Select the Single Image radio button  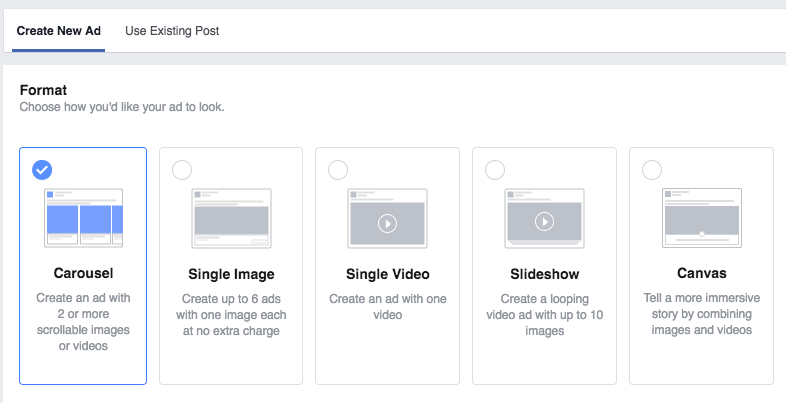182,170
